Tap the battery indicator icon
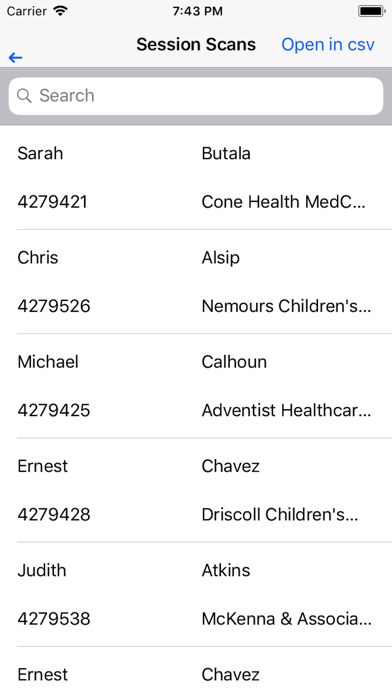Viewport: 392px width, 696px height. coord(372,11)
